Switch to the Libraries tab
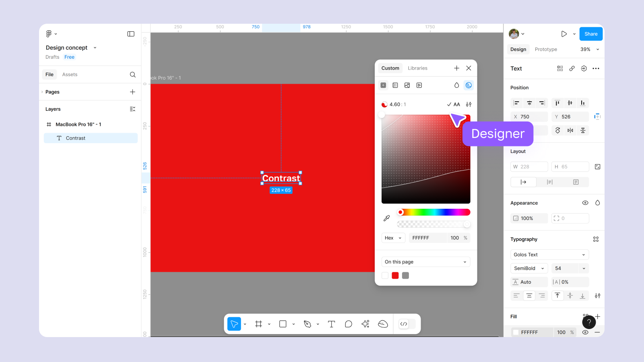This screenshot has height=362, width=644. point(417,68)
